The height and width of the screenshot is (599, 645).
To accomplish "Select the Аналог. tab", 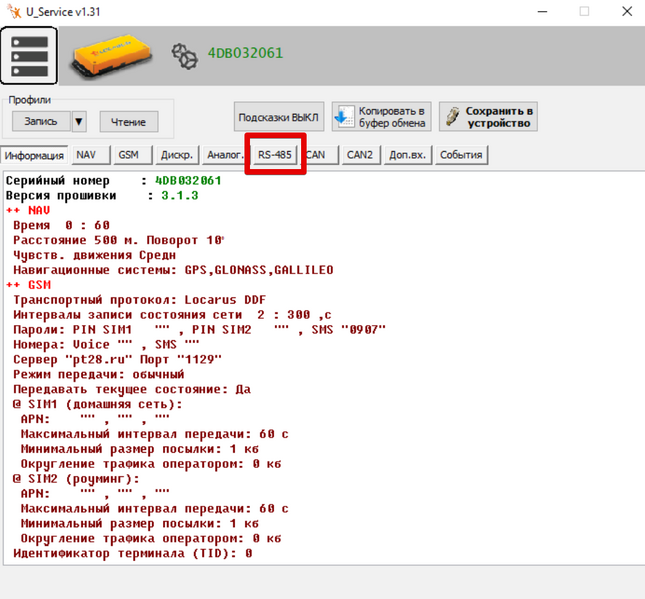I will pos(225,155).
